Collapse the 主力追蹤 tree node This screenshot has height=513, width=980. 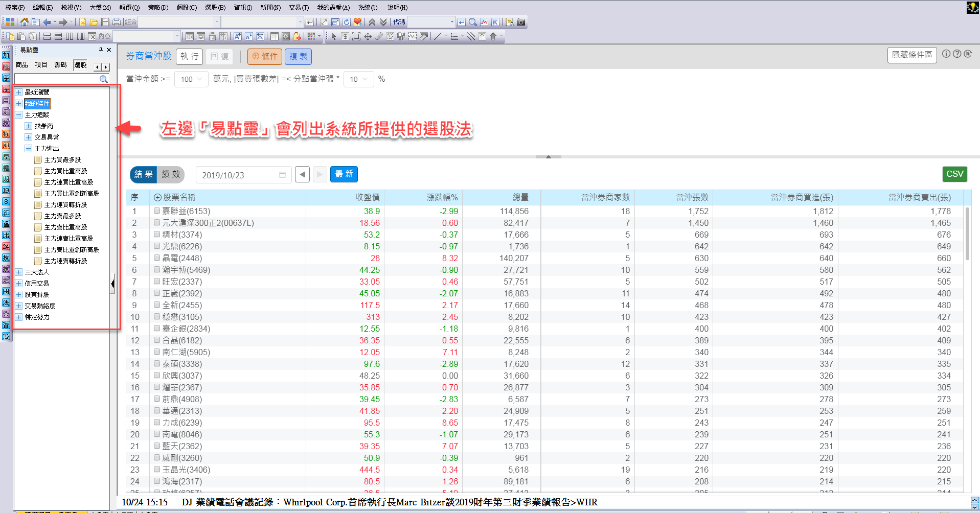[x=19, y=115]
